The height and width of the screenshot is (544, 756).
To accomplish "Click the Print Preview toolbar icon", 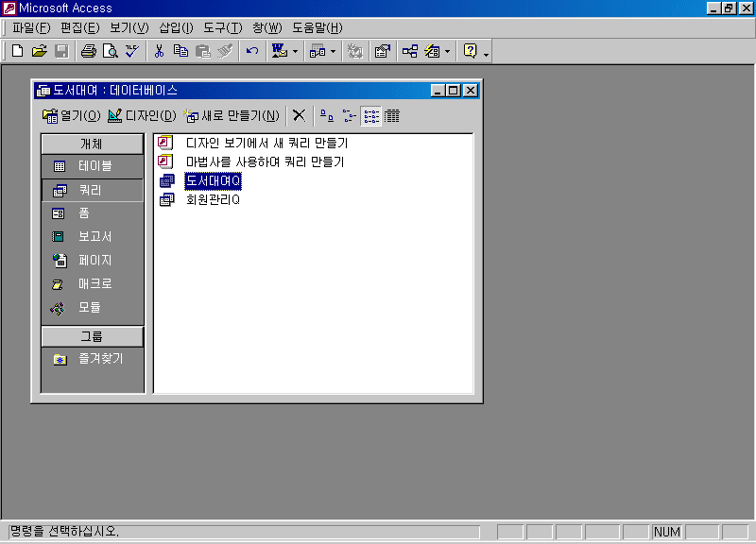I will click(111, 51).
